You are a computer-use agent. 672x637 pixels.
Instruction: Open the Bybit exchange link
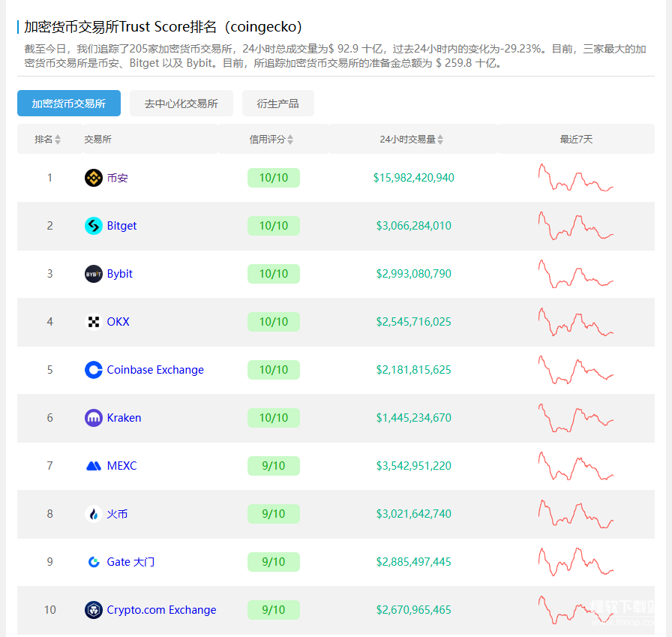pyautogui.click(x=119, y=274)
